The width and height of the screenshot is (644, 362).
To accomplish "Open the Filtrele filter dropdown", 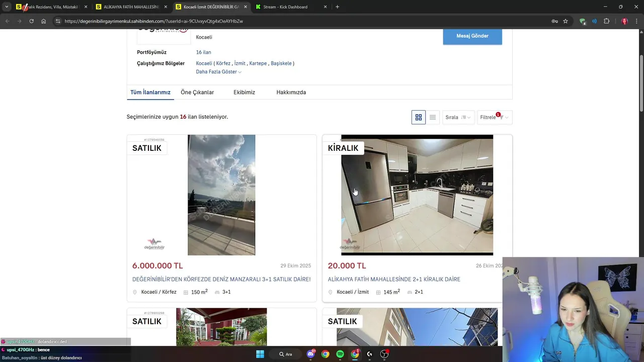I will tap(495, 117).
